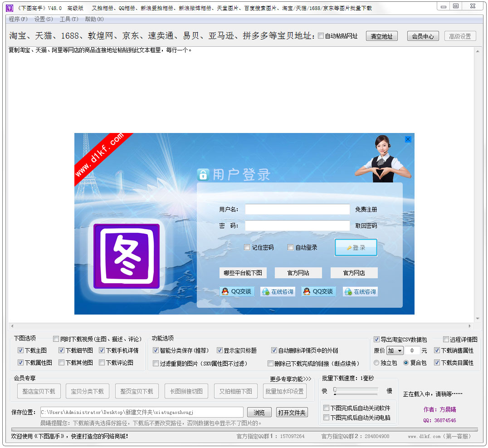Enable 过滤重复的图片 checkbox

click(156, 364)
